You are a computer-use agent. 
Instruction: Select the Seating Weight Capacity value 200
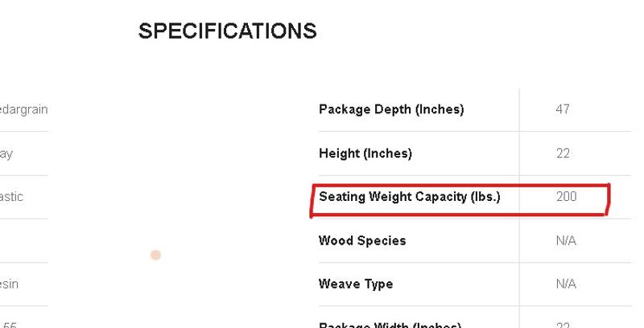(x=566, y=196)
